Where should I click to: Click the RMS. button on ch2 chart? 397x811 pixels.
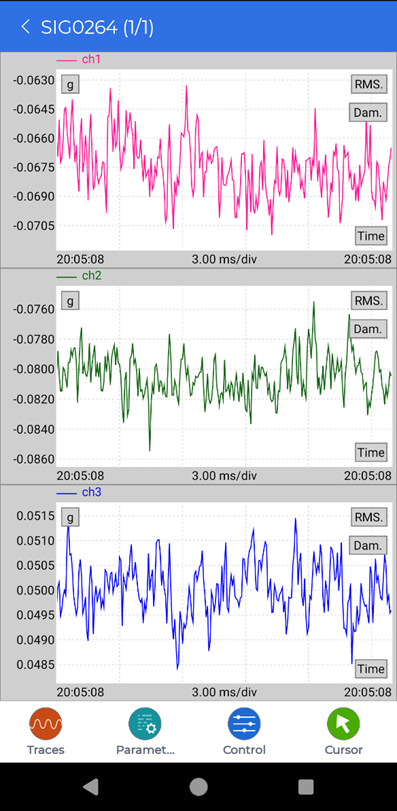pos(369,301)
